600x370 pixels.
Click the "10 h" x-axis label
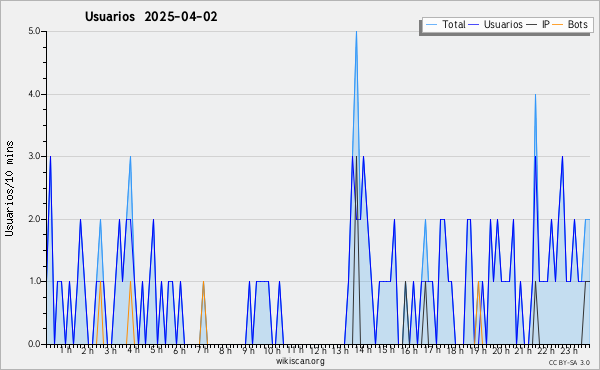(272, 350)
